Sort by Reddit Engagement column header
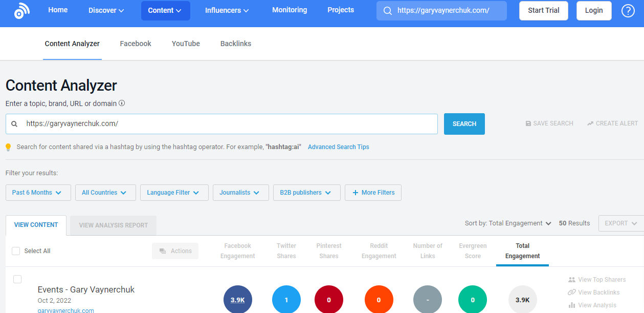 (379, 251)
